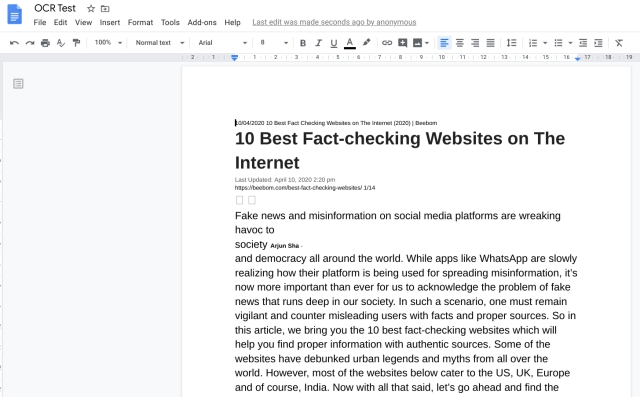Open the highlight color picker
Screen dimensions: 640x397
click(x=367, y=42)
